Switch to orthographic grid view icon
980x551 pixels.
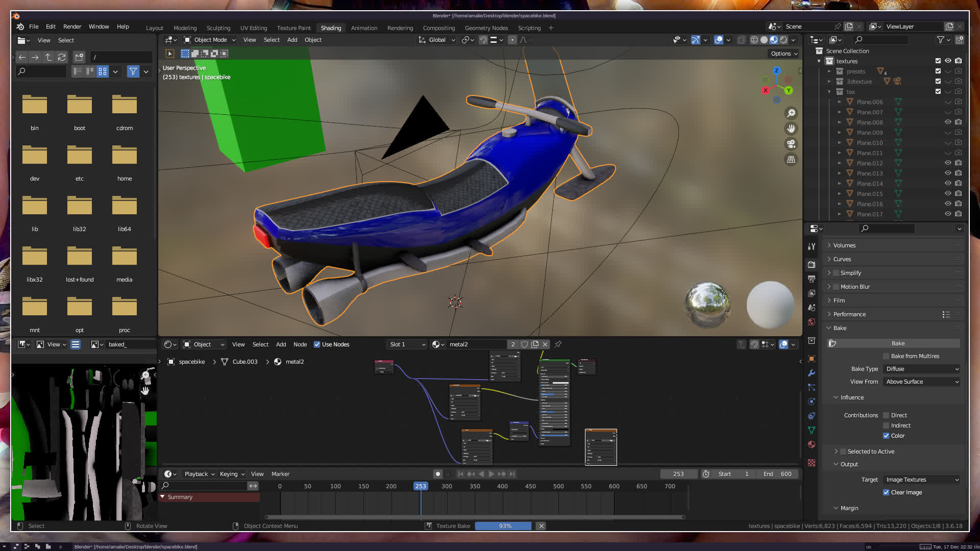coord(791,160)
